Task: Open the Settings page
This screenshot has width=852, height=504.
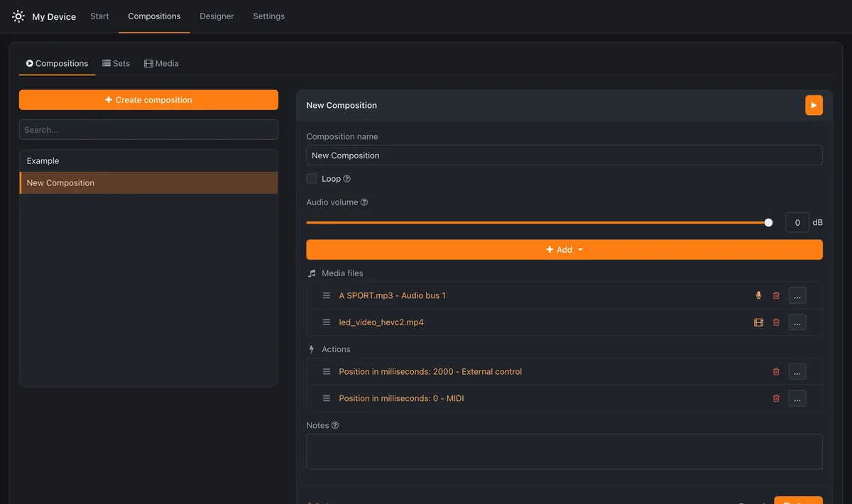Action: [x=268, y=16]
